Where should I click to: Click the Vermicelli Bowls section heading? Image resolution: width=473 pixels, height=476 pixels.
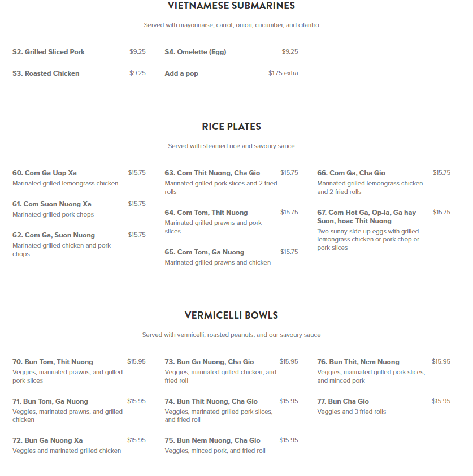pyautogui.click(x=231, y=315)
